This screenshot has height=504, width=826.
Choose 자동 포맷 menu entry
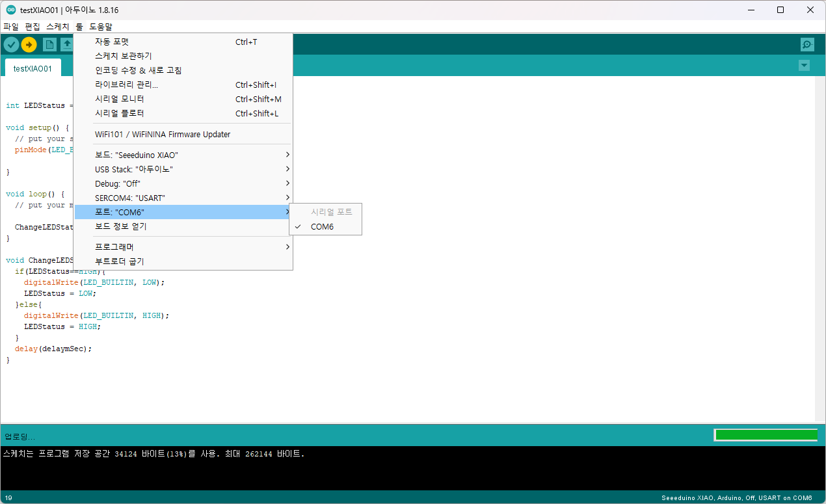[x=183, y=42]
